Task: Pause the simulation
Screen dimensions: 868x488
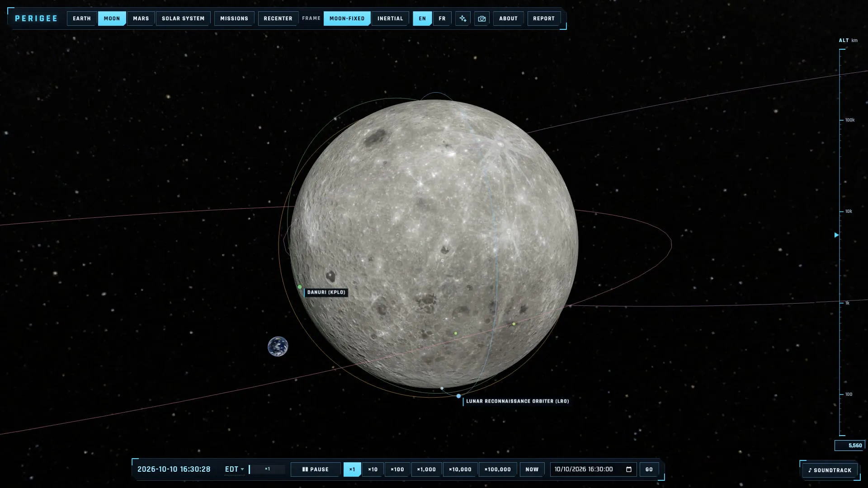Action: click(x=316, y=469)
